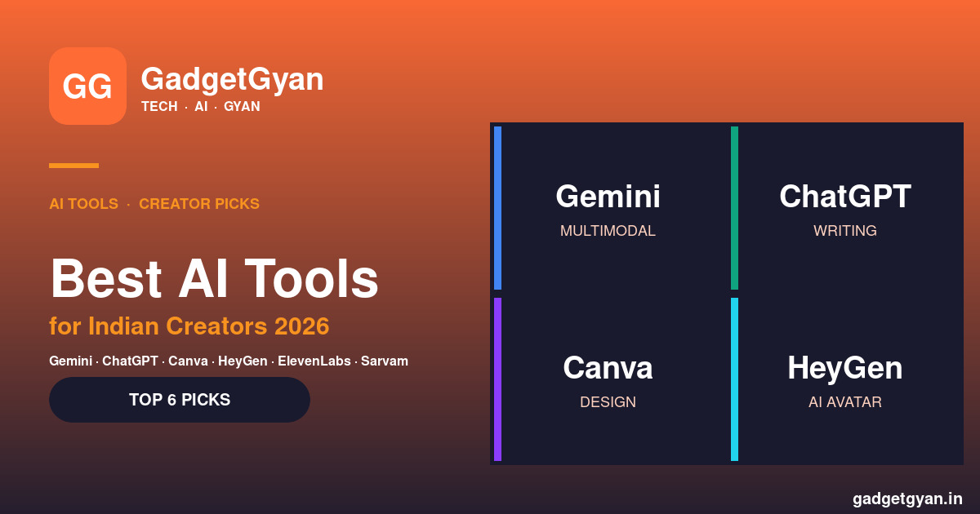
Task: Select the ChatGPT Writing card
Action: click(845, 208)
